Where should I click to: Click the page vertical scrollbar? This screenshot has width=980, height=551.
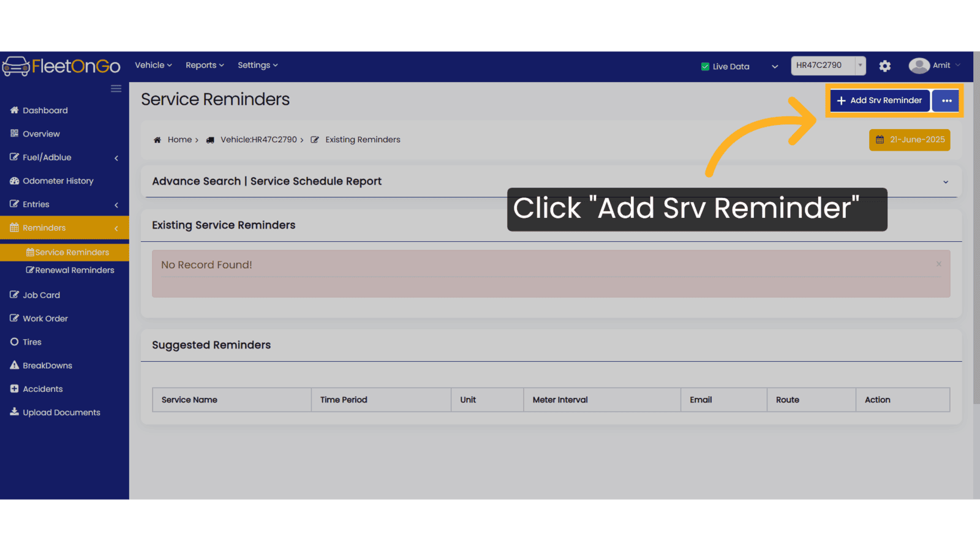point(976,228)
